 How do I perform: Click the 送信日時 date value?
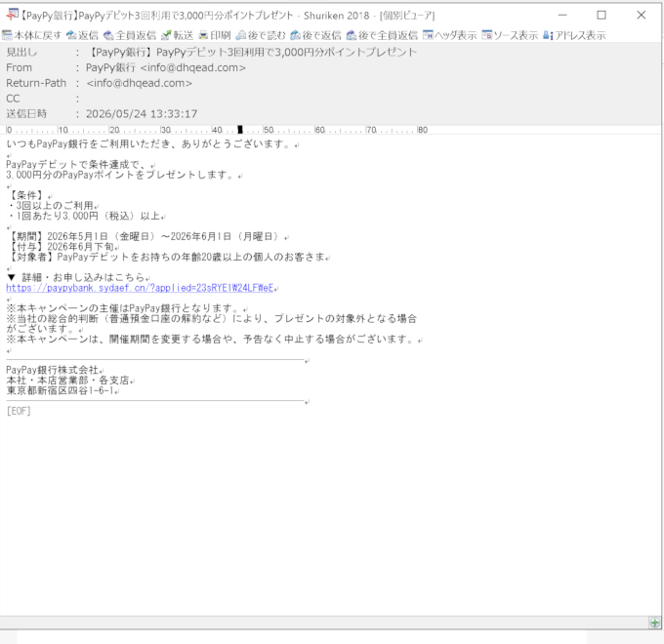[x=142, y=114]
